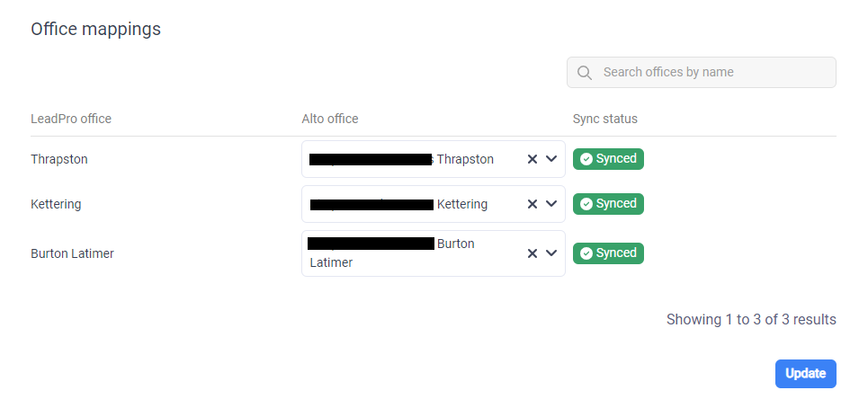The width and height of the screenshot is (868, 408).
Task: Clear the Burton Latimer Alto office selection
Action: 532,253
